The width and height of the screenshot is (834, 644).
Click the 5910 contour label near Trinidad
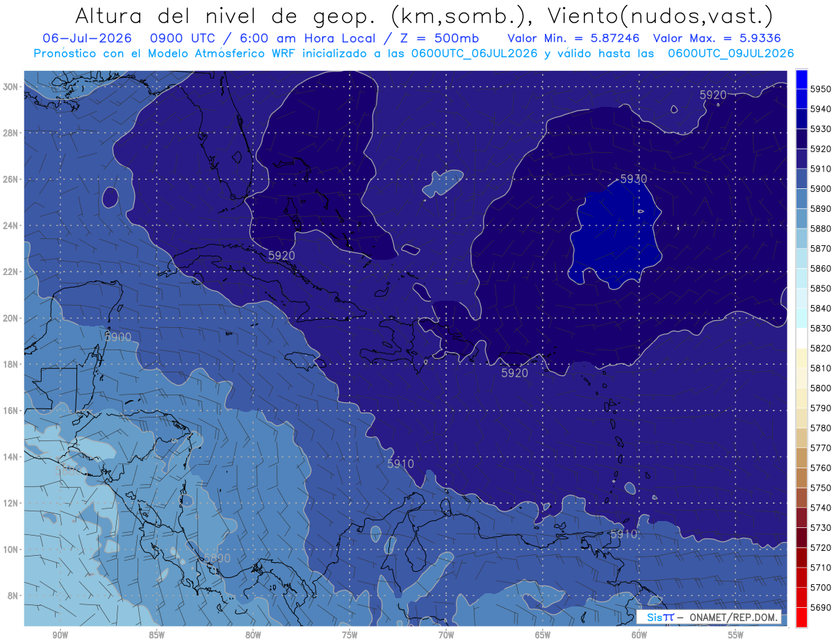(x=623, y=534)
